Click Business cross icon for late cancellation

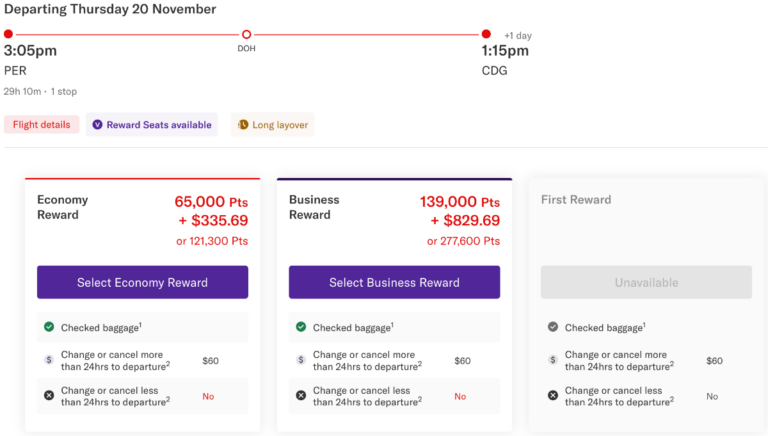coord(301,395)
